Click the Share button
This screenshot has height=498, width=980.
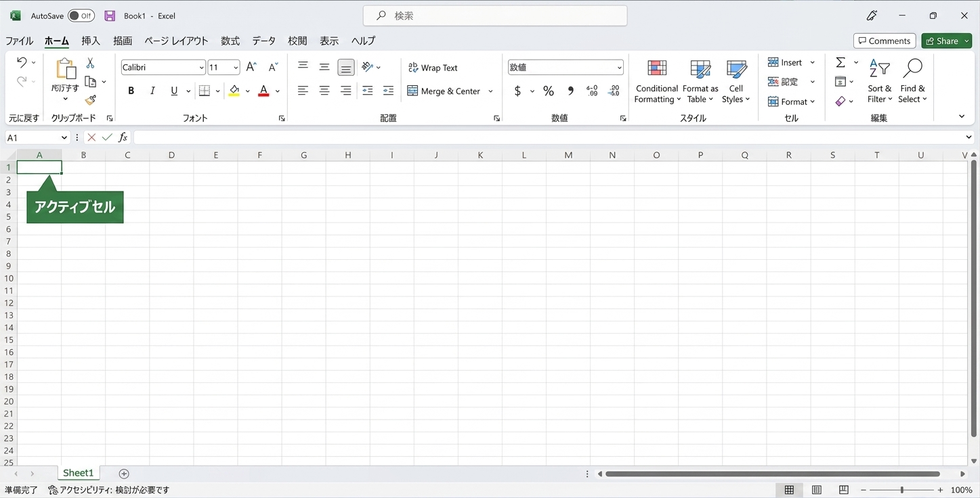pyautogui.click(x=946, y=41)
